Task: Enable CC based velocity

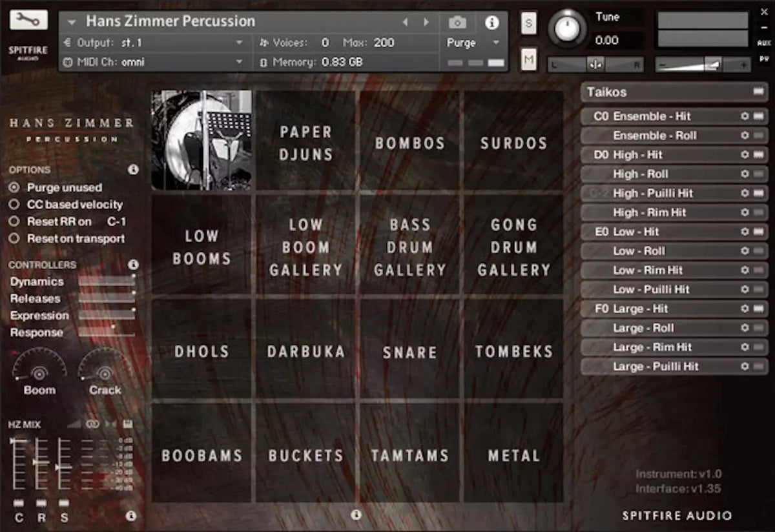Action: point(14,205)
